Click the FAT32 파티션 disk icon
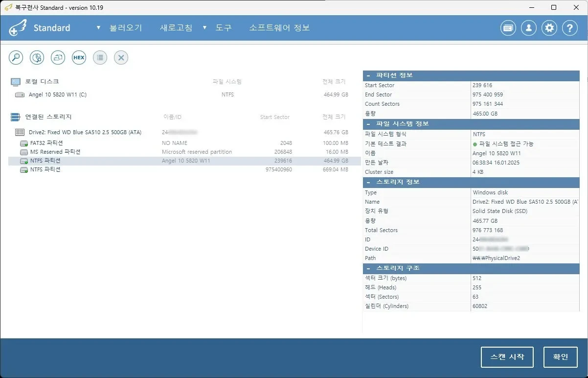The width and height of the screenshot is (588, 378). [x=23, y=143]
